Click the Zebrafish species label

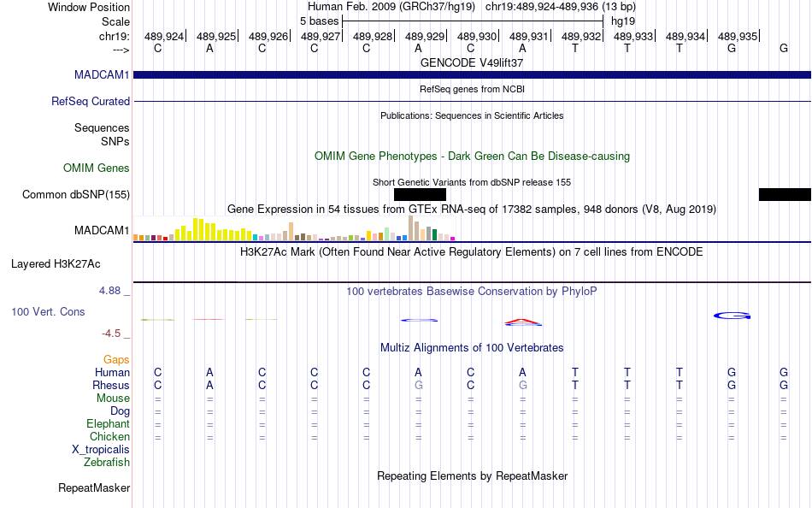107,463
